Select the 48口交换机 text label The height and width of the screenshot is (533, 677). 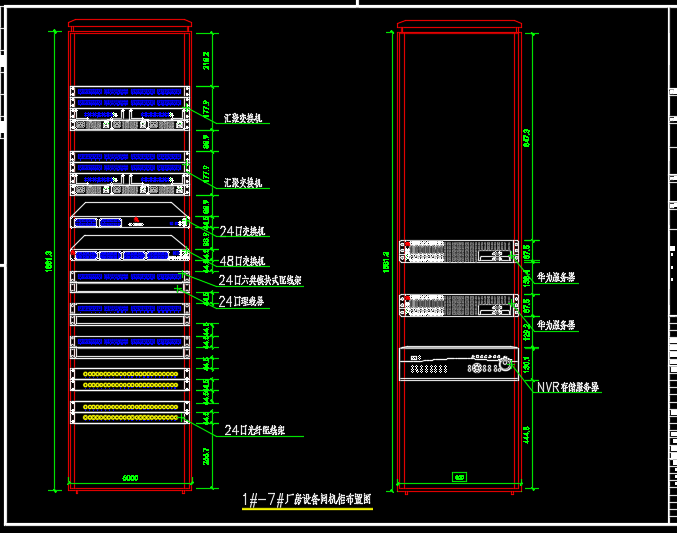[242, 261]
